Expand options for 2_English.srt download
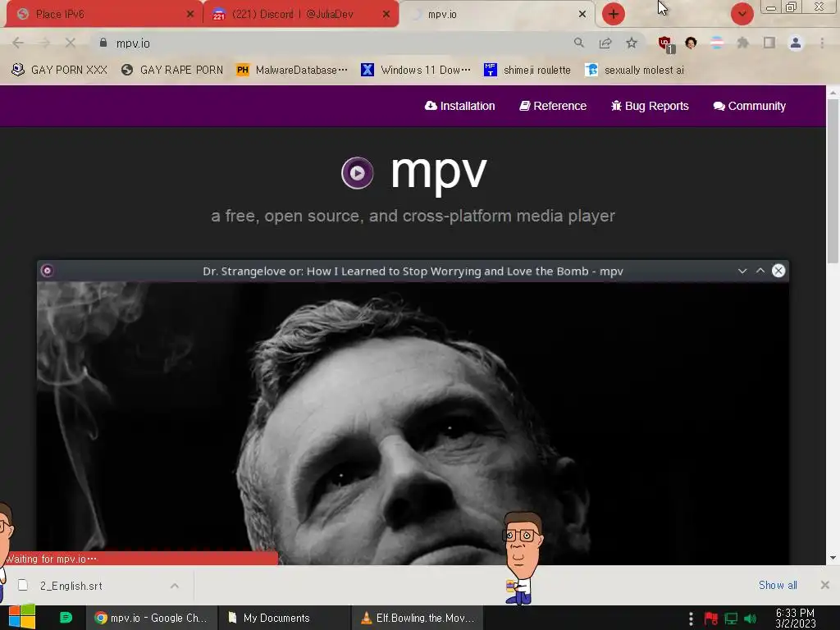840x630 pixels. 175,586
